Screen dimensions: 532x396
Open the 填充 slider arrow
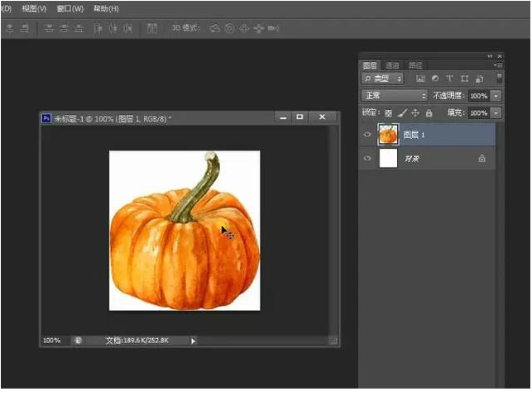click(496, 113)
